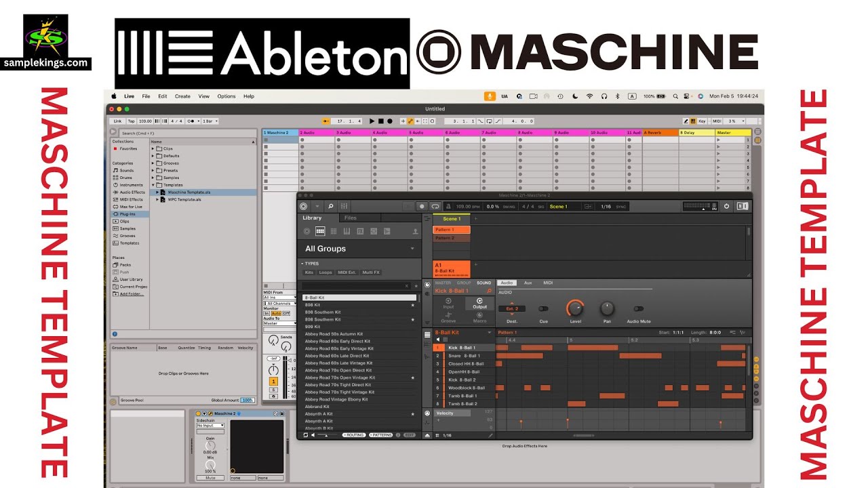Click the Ableton play button

click(x=372, y=121)
